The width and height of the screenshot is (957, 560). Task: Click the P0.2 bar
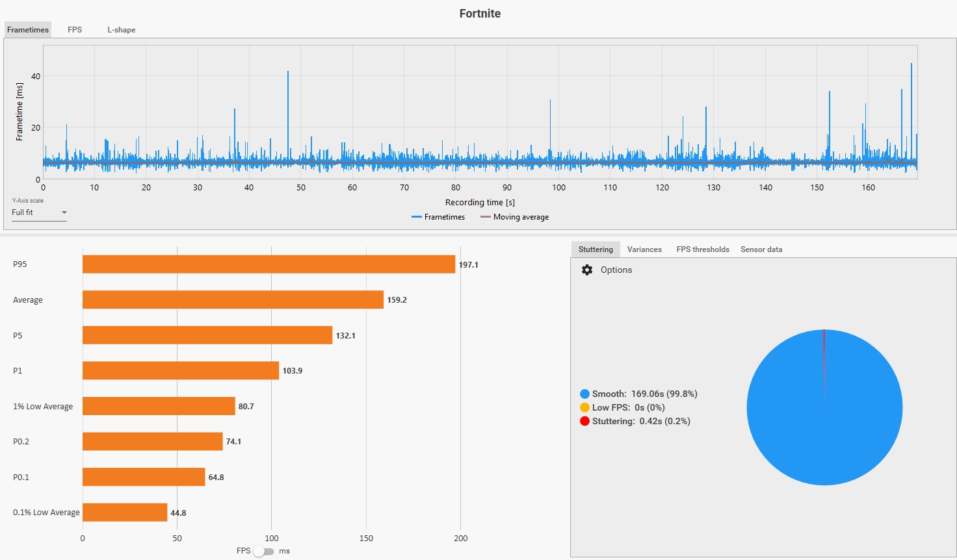(153, 441)
